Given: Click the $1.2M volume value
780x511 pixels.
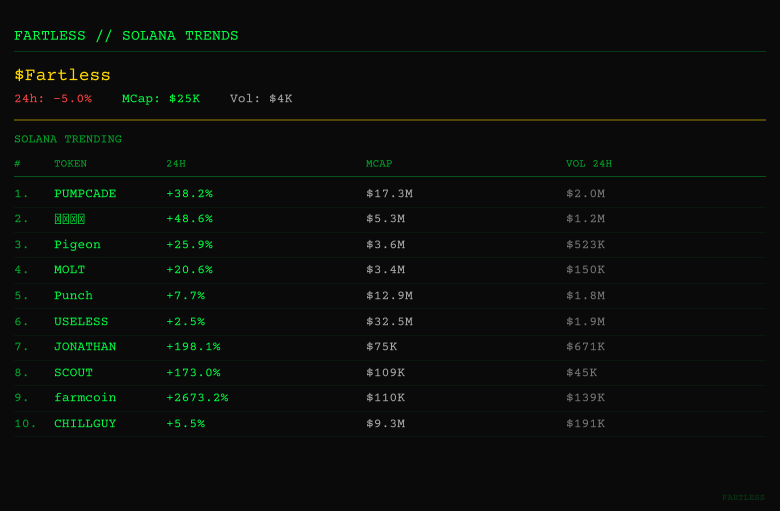Looking at the screenshot, I should 585,219.
